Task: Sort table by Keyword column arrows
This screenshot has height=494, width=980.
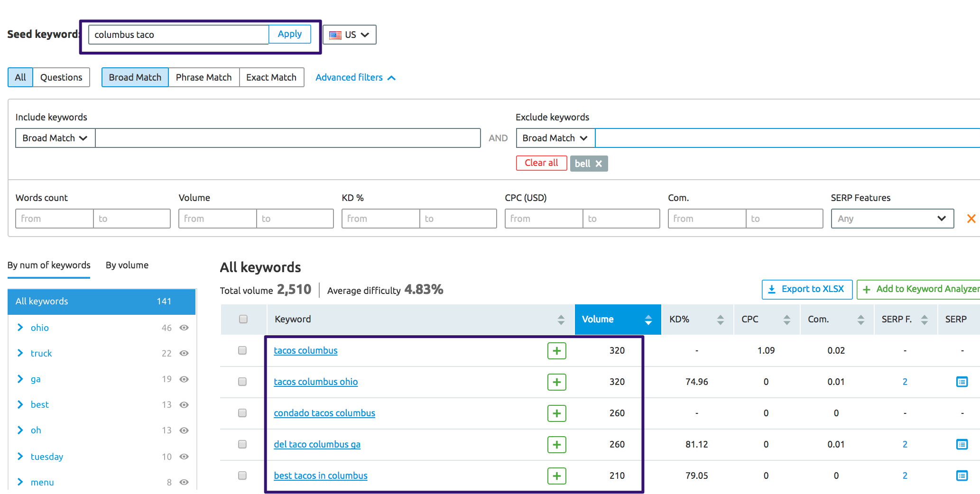Action: (x=561, y=320)
